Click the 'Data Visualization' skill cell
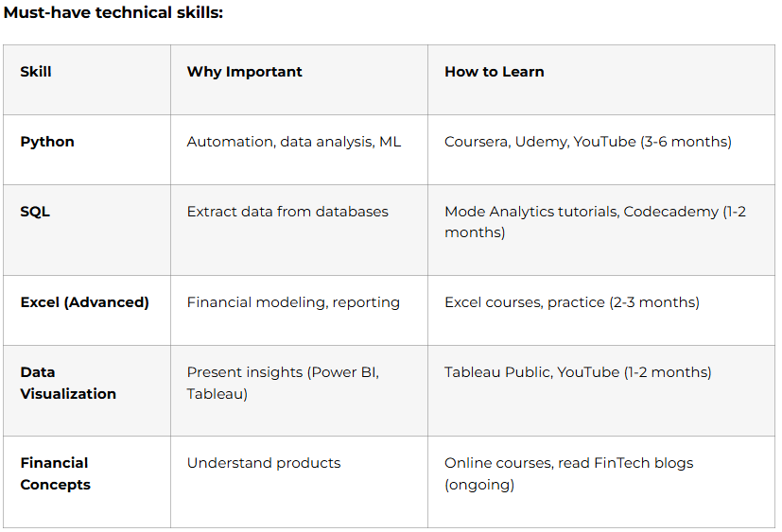782x532 pixels. (68, 383)
